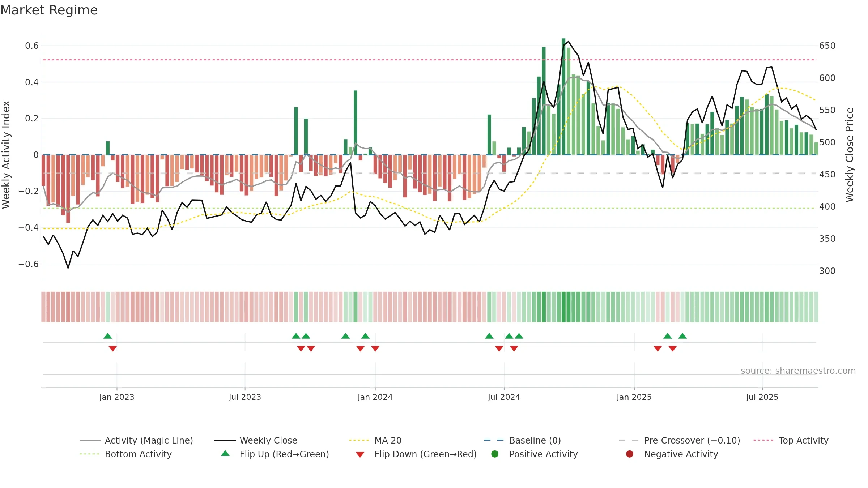868x488 pixels.
Task: Click the Jan 2024 axis label
Action: 375,397
